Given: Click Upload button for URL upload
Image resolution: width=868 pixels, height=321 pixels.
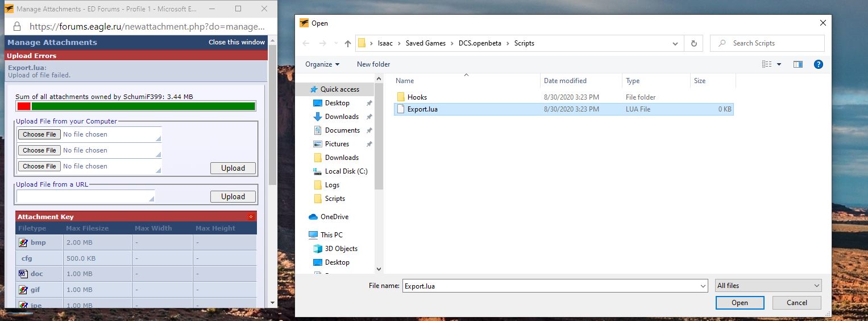Looking at the screenshot, I should coord(233,197).
